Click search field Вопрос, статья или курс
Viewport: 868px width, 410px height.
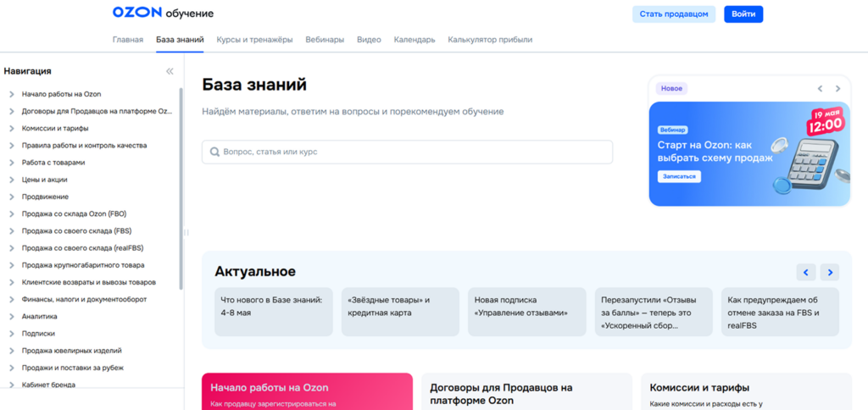coord(408,152)
